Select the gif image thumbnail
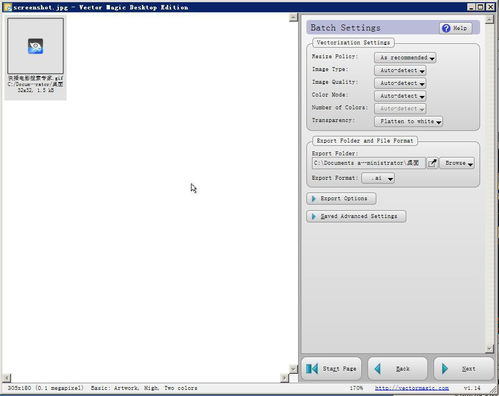Screen dimensions: 499x396 [35, 46]
